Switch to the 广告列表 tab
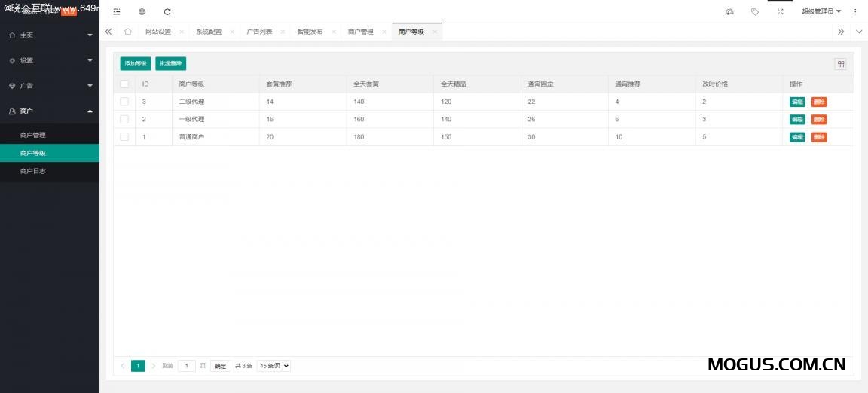Screen dimensions: 868x393 tap(260, 32)
